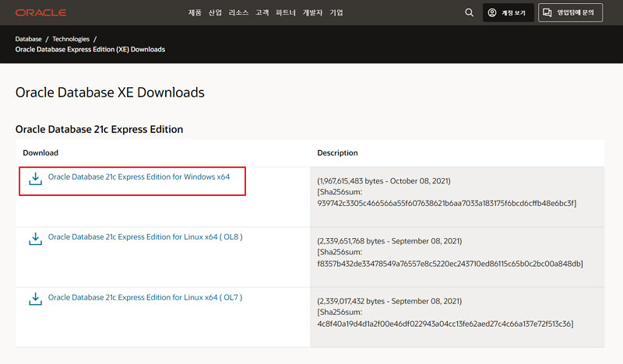This screenshot has height=364, width=623.
Task: Click download icon for Linux x64 OL8
Action: pos(35,239)
